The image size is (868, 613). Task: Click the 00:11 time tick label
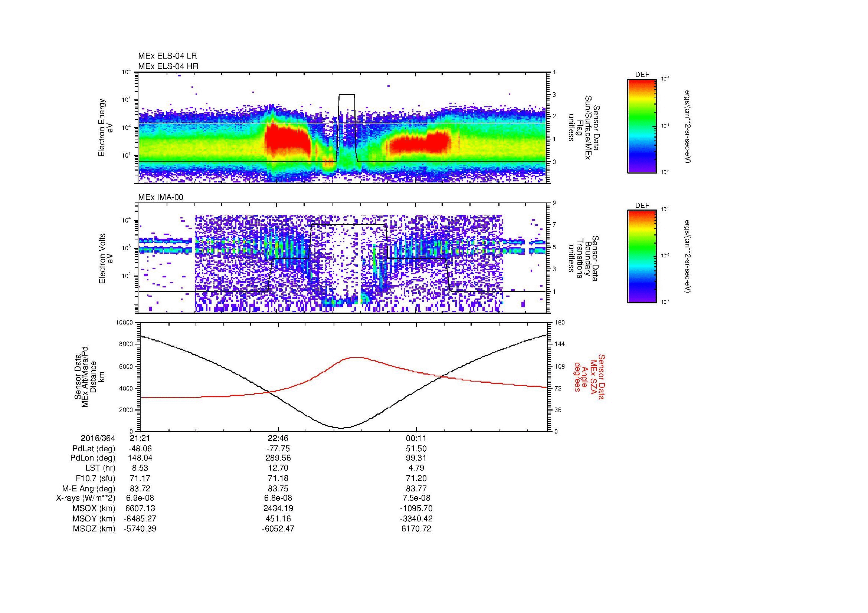(x=416, y=438)
